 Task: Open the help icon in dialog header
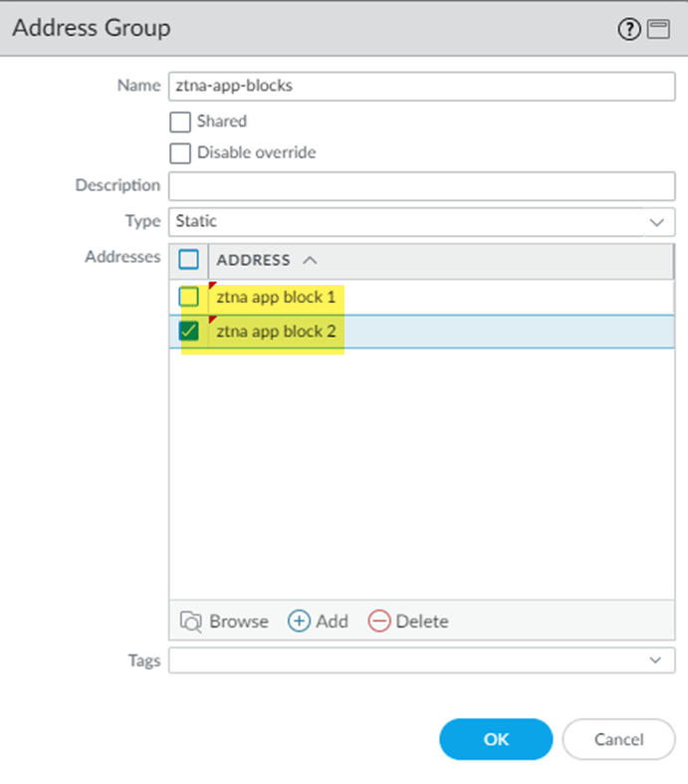pyautogui.click(x=628, y=29)
